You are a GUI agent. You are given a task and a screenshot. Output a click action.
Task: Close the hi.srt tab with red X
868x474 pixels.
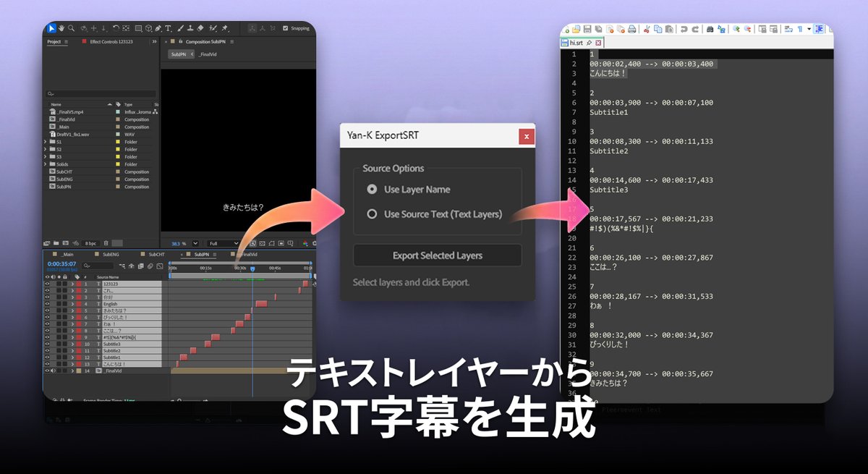(x=599, y=43)
